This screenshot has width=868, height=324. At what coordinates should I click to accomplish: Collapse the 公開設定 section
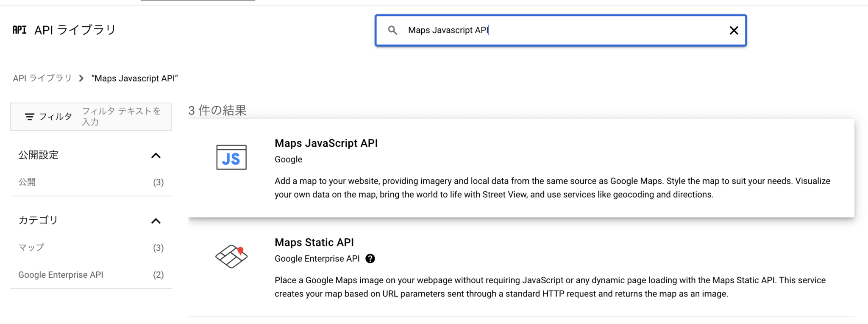point(156,156)
